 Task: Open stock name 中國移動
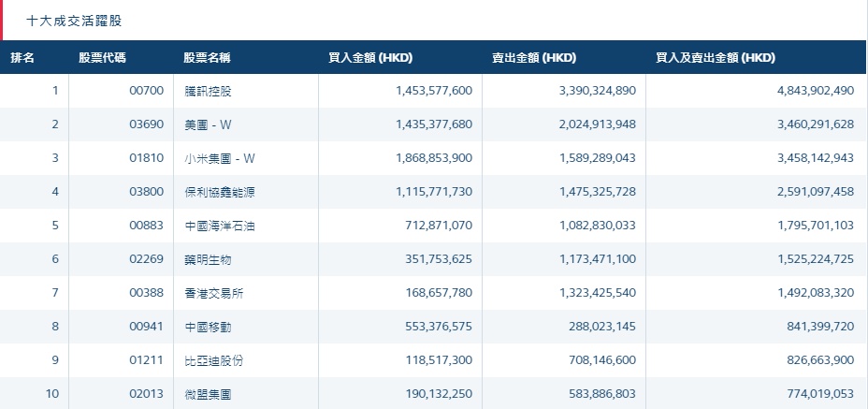[209, 327]
